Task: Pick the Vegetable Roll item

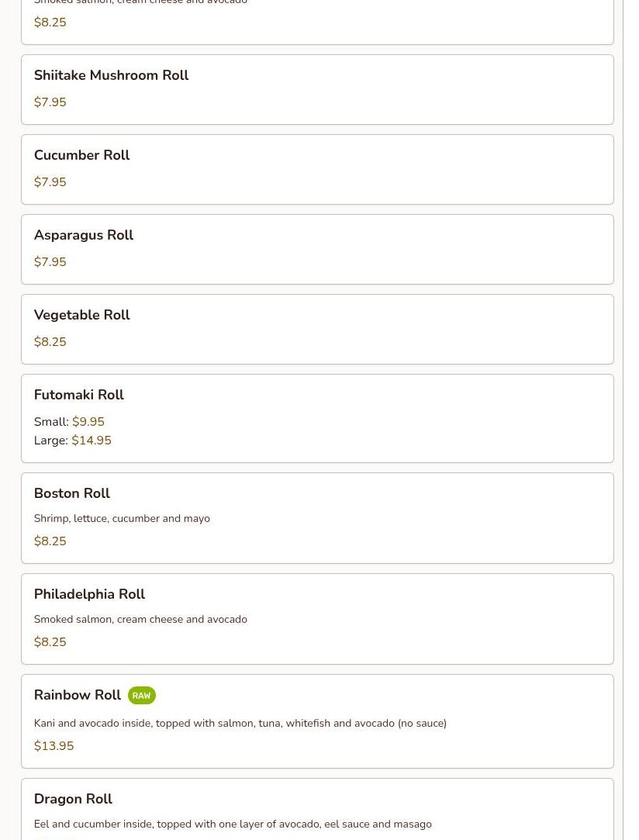Action: (317, 329)
